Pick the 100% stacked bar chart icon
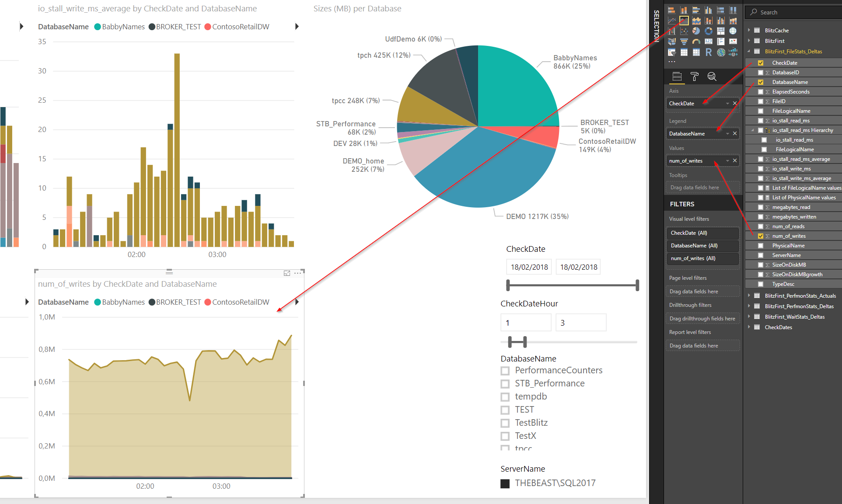The image size is (842, 504). pos(721,10)
